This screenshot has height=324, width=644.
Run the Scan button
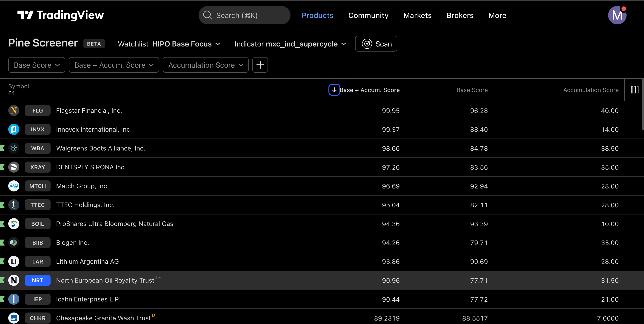[376, 44]
